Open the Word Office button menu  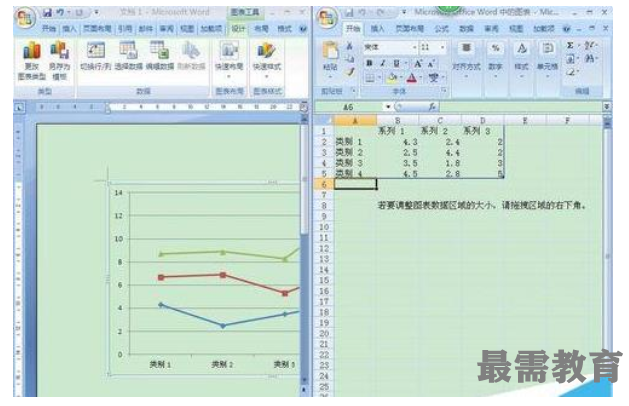point(25,18)
